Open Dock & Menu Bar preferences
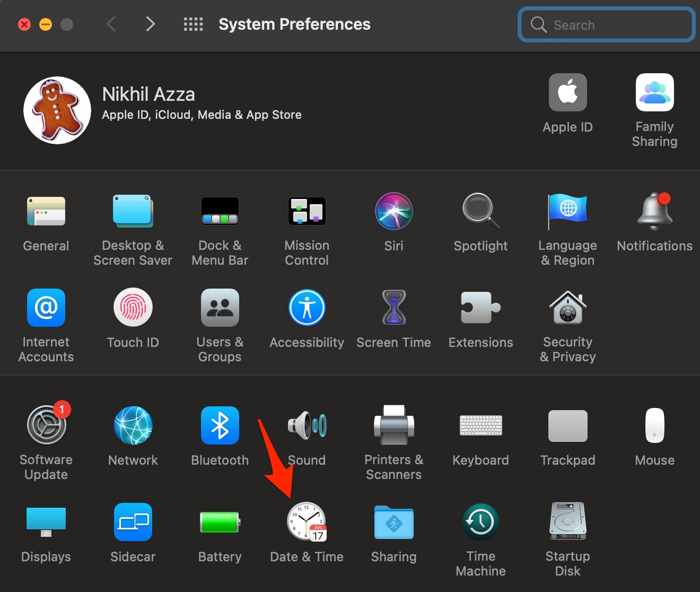This screenshot has height=592, width=700. point(220,211)
